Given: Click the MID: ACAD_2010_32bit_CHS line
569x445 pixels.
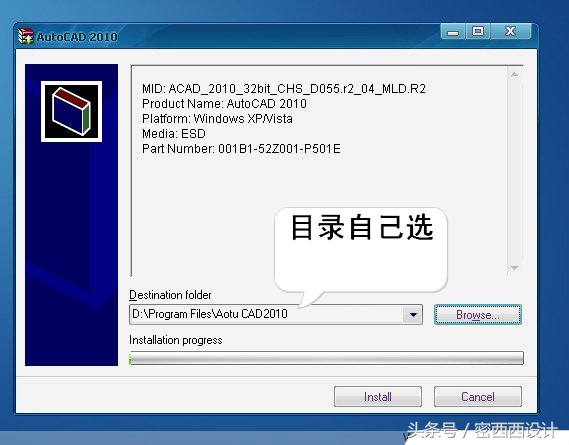Looking at the screenshot, I should 284,89.
